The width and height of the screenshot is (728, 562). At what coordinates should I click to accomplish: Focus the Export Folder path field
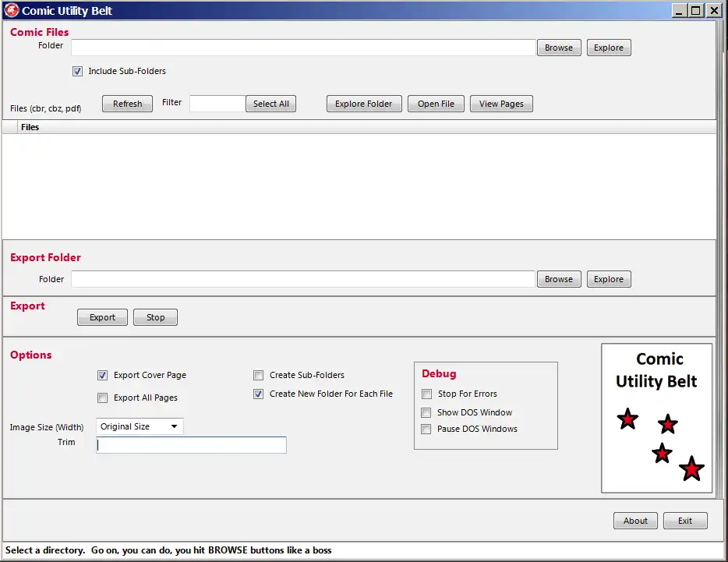pyautogui.click(x=303, y=279)
